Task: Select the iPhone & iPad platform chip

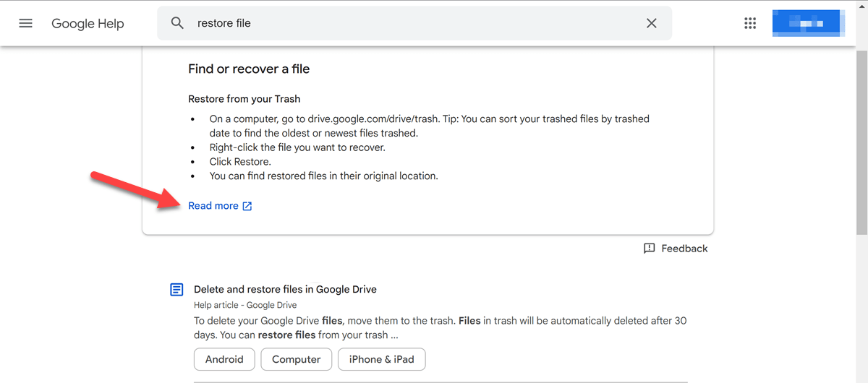Action: pos(381,359)
